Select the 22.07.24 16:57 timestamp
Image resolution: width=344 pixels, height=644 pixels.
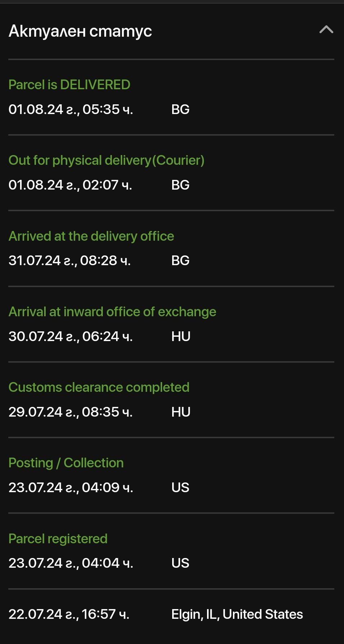[x=69, y=614]
